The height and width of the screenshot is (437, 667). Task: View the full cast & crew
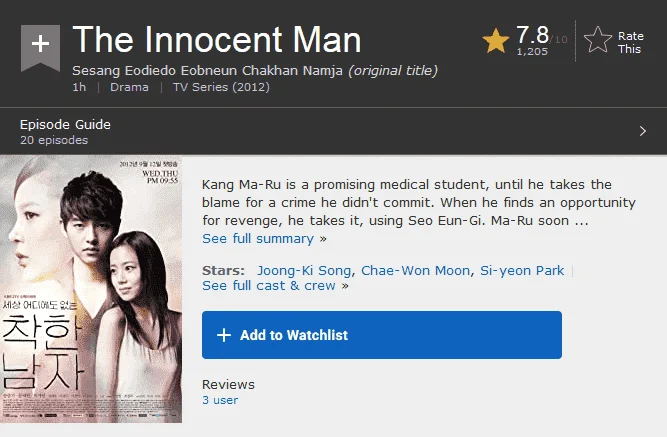click(275, 286)
